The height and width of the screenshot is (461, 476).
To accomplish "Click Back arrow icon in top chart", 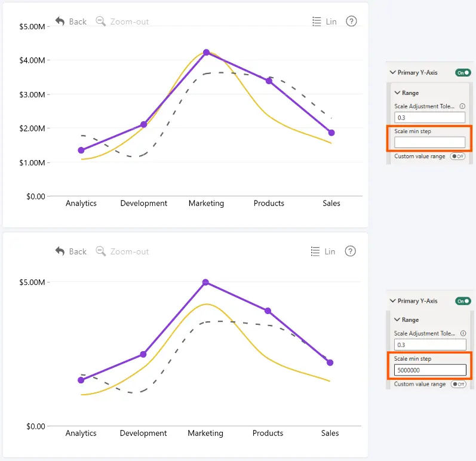I will coord(60,21).
